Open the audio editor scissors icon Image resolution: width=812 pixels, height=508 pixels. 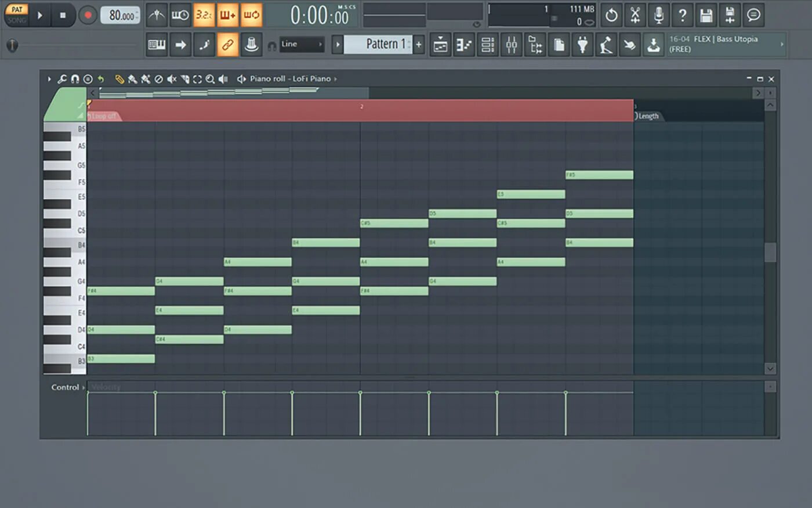pyautogui.click(x=635, y=15)
